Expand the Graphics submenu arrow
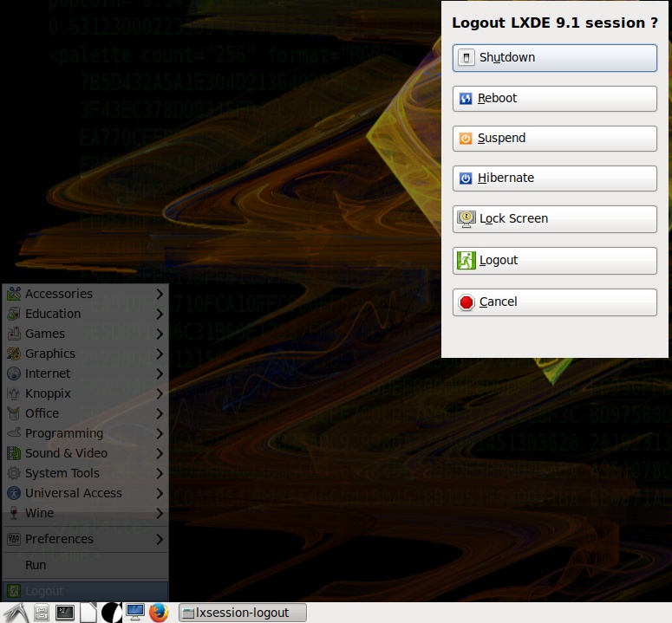The width and height of the screenshot is (672, 623). (x=160, y=354)
